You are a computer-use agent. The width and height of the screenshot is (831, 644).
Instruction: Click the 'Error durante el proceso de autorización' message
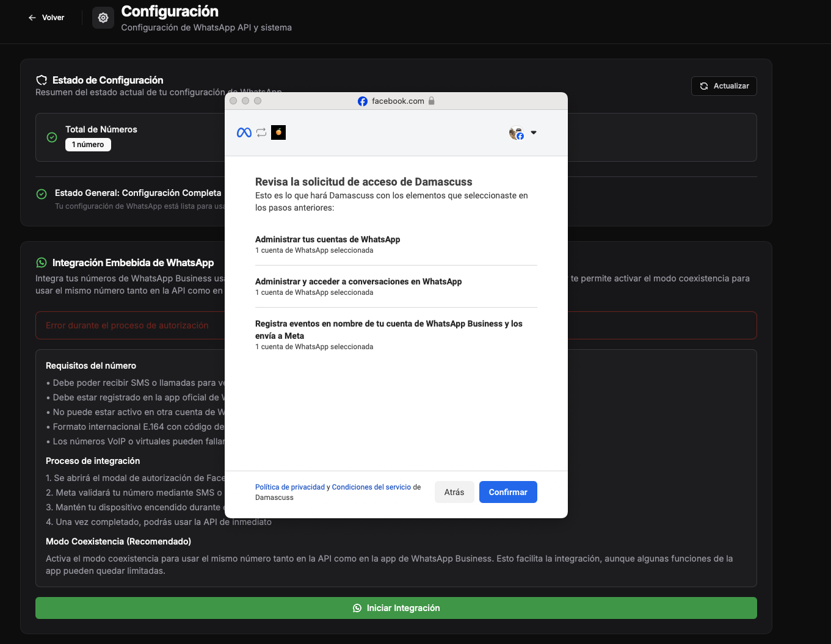(127, 325)
